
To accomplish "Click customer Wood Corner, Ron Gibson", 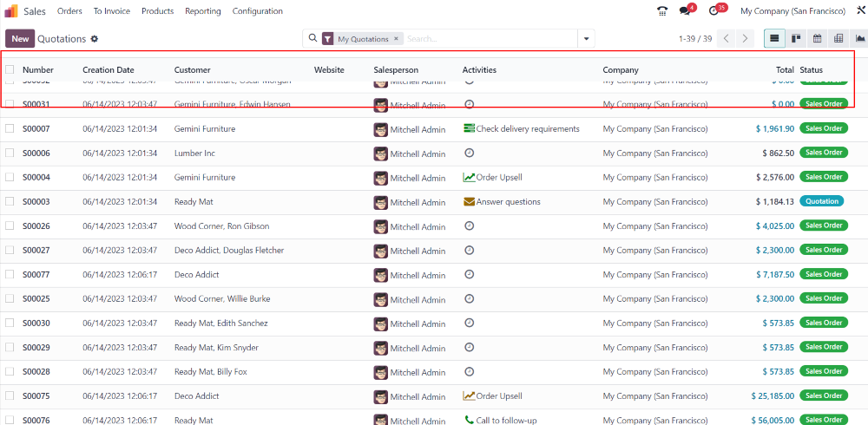I will 222,226.
